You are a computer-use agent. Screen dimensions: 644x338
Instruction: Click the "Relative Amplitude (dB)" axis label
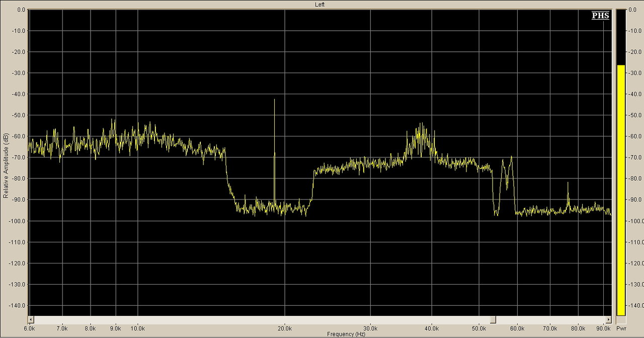point(6,165)
